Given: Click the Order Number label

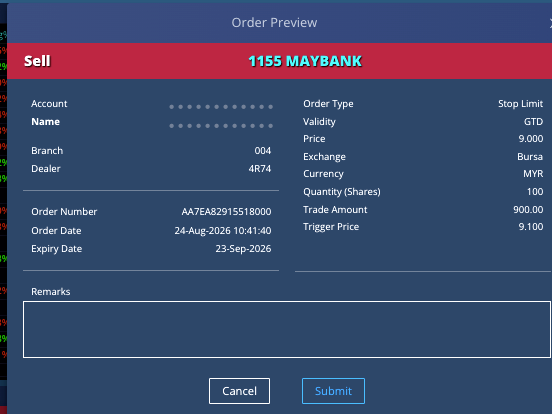Looking at the screenshot, I should [64, 212].
